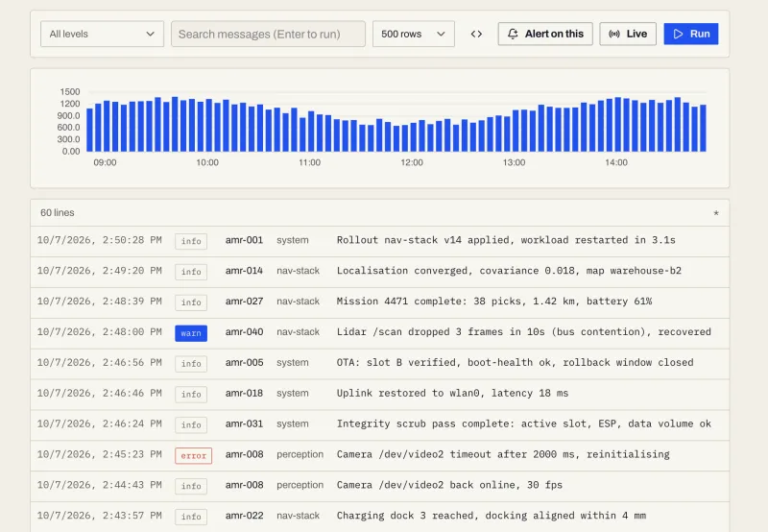Click the Search messages input field
The height and width of the screenshot is (532, 768).
(268, 34)
